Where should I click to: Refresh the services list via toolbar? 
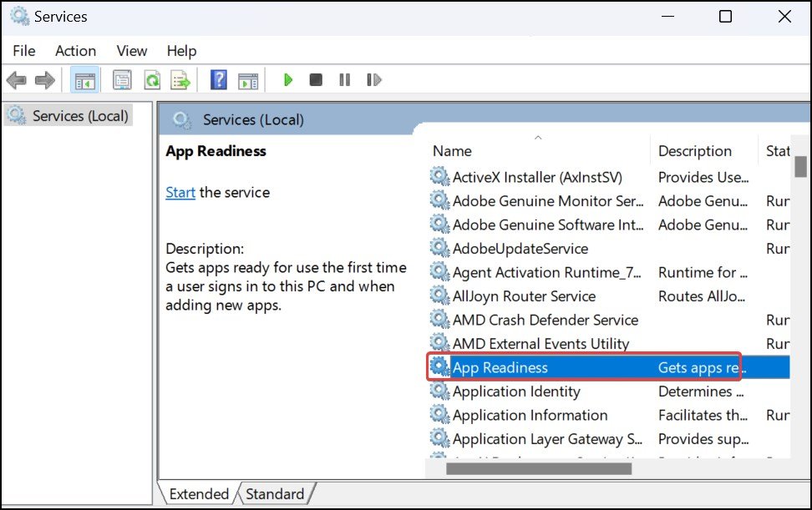pyautogui.click(x=152, y=80)
